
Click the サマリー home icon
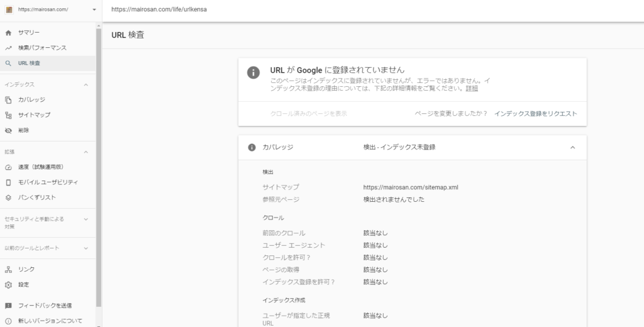point(8,32)
